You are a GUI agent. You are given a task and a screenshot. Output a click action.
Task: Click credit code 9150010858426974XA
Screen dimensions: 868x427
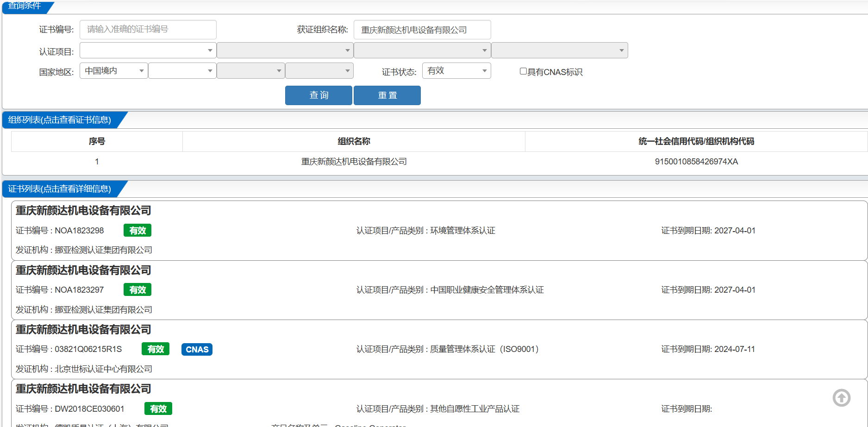coord(696,162)
